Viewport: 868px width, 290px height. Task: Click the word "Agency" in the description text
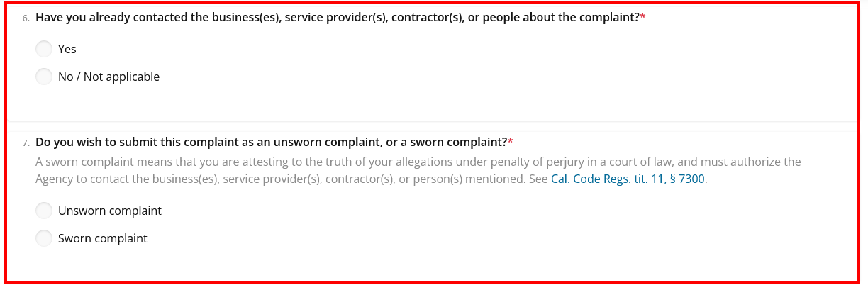[54, 179]
